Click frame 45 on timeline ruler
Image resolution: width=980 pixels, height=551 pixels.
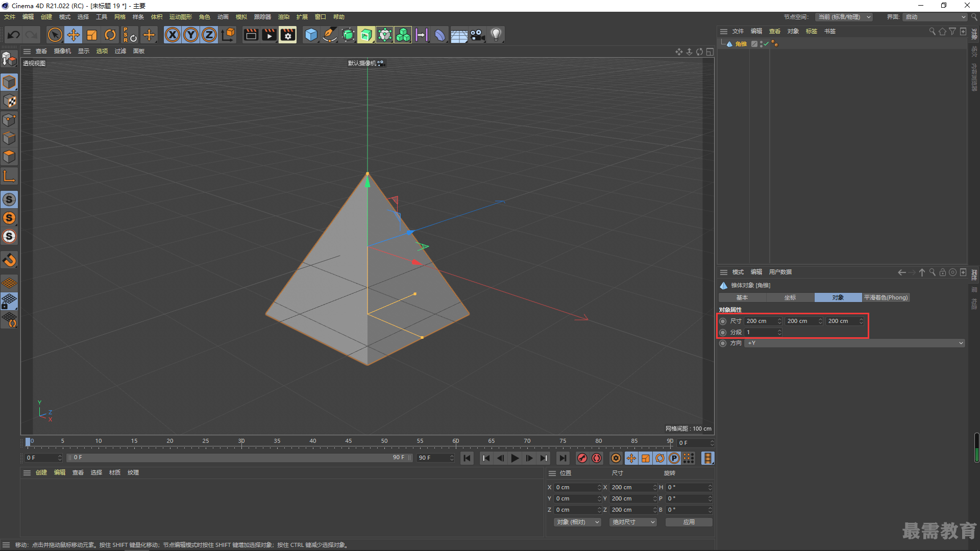pos(349,442)
